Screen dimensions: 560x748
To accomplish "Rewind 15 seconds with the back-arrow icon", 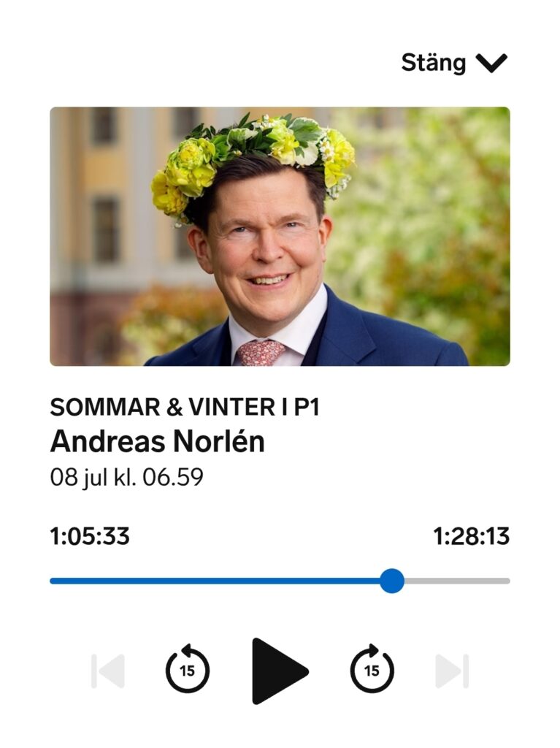I will [188, 668].
